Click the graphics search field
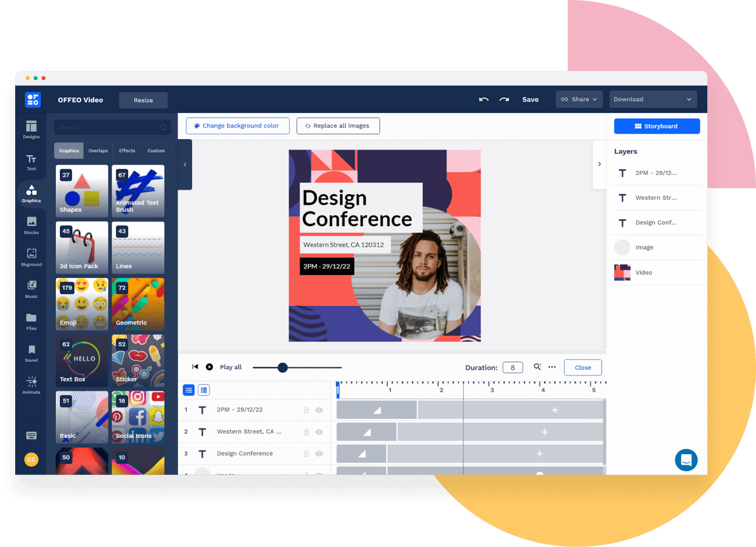The width and height of the screenshot is (756, 547). click(x=112, y=127)
